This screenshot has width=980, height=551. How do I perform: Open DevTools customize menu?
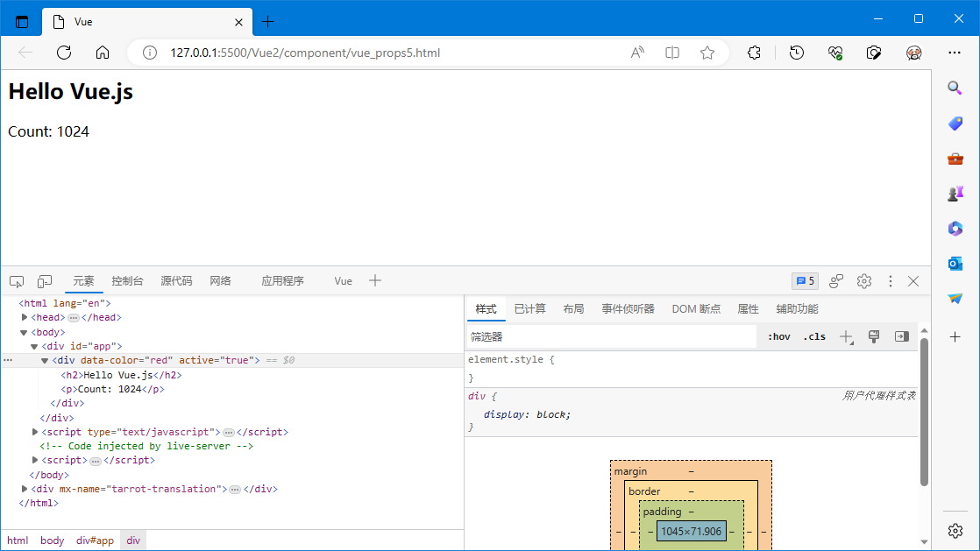891,281
